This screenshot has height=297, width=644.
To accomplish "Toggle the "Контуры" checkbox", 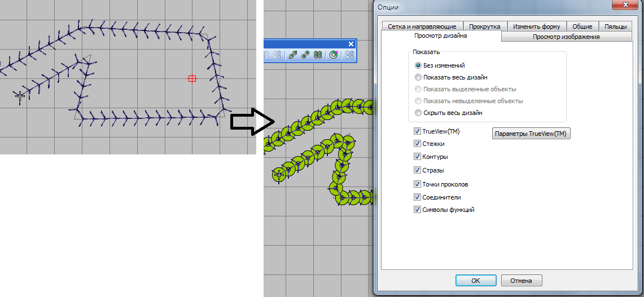I will tap(418, 157).
